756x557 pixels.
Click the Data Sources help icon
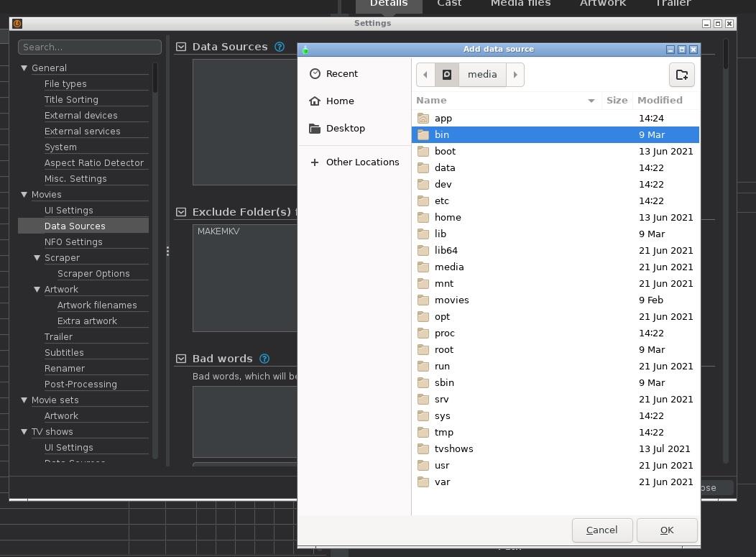click(x=280, y=47)
